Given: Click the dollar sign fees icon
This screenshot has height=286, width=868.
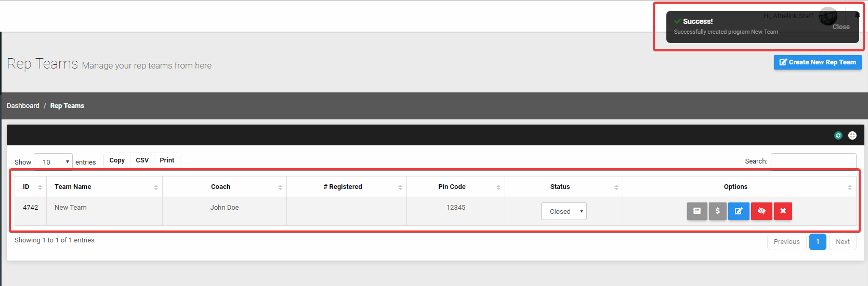Looking at the screenshot, I should point(718,211).
